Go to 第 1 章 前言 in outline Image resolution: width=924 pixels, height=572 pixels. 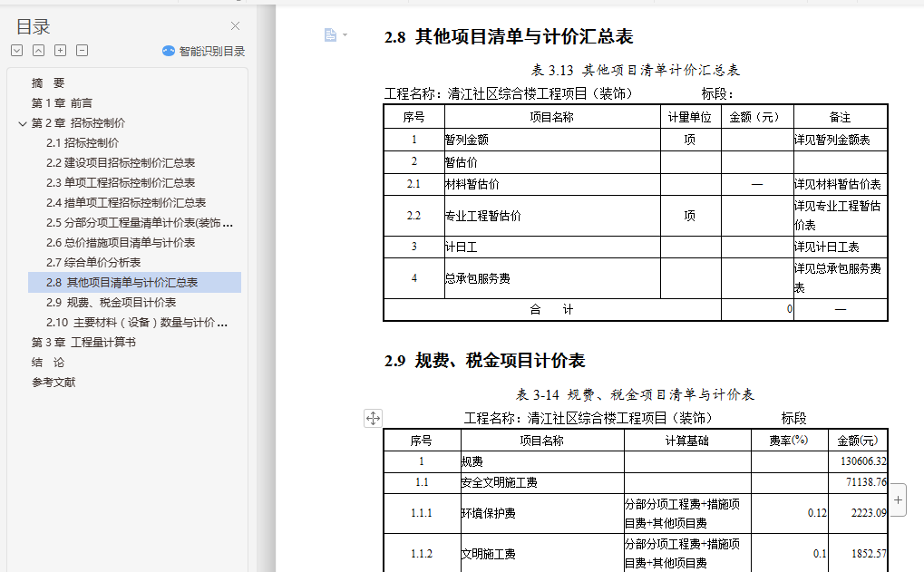tap(62, 103)
